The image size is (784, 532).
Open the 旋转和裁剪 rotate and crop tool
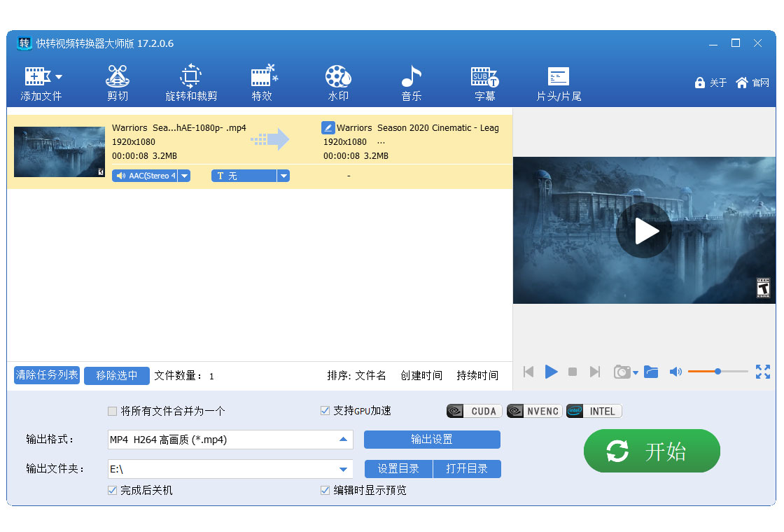coord(191,83)
